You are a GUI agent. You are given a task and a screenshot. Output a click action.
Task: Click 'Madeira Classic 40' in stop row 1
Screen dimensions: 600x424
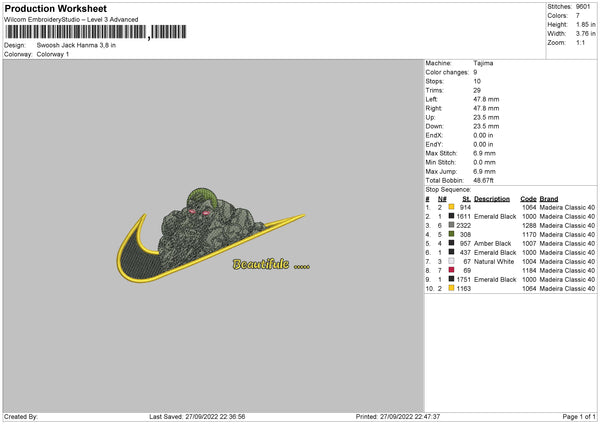point(567,207)
